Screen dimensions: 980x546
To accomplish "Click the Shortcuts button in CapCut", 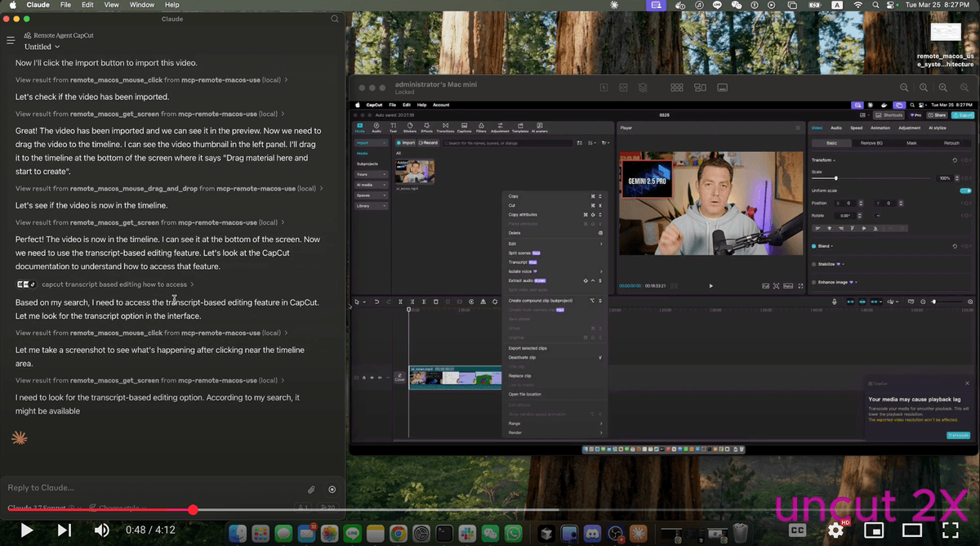I will coord(887,115).
